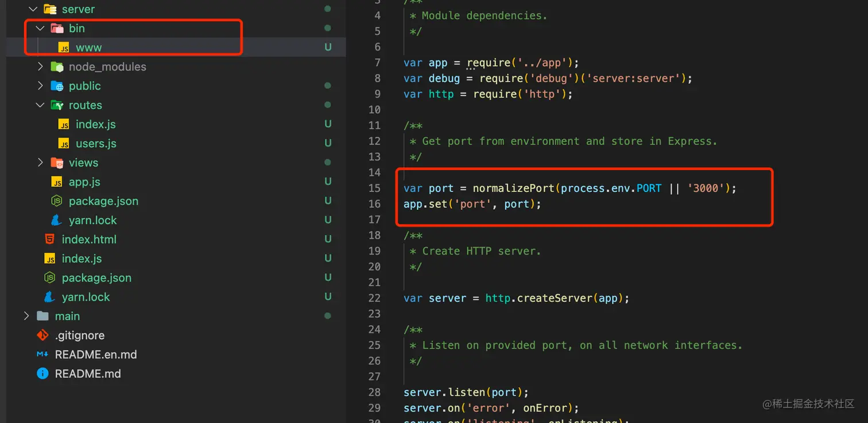The width and height of the screenshot is (868, 423).
Task: Click the views folder icon
Action: point(57,163)
